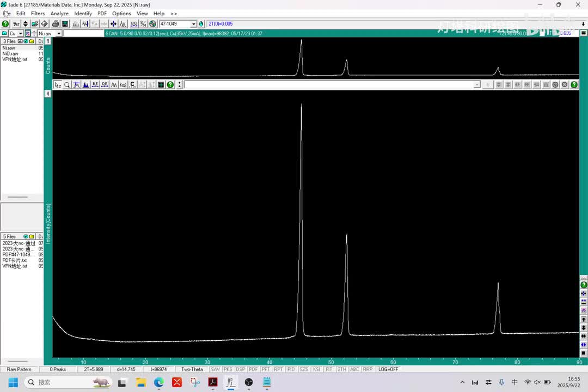588x392 pixels.
Task: Toggle the SZS status bar indicator
Action: click(x=304, y=370)
